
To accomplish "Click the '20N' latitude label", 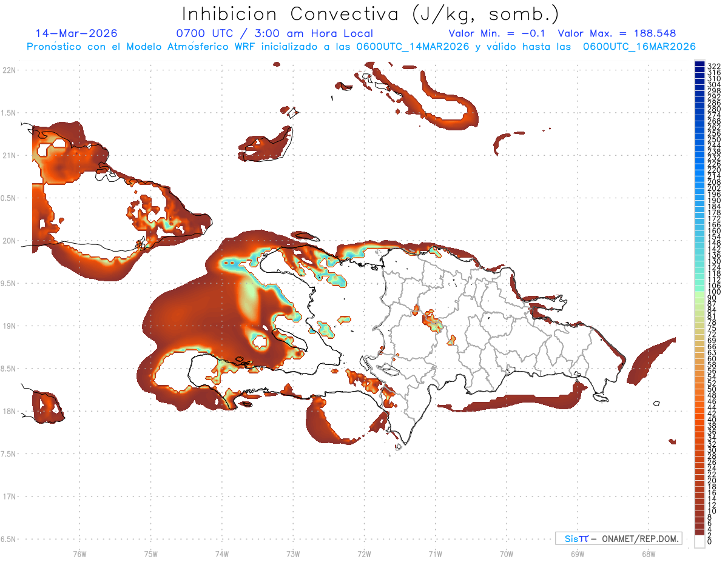I will click(x=8, y=241).
